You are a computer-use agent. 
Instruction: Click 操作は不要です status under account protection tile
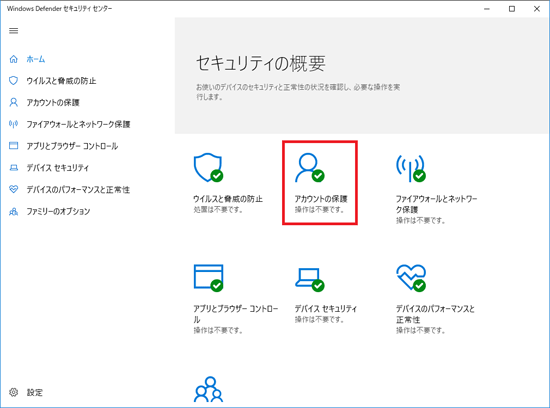(x=320, y=210)
